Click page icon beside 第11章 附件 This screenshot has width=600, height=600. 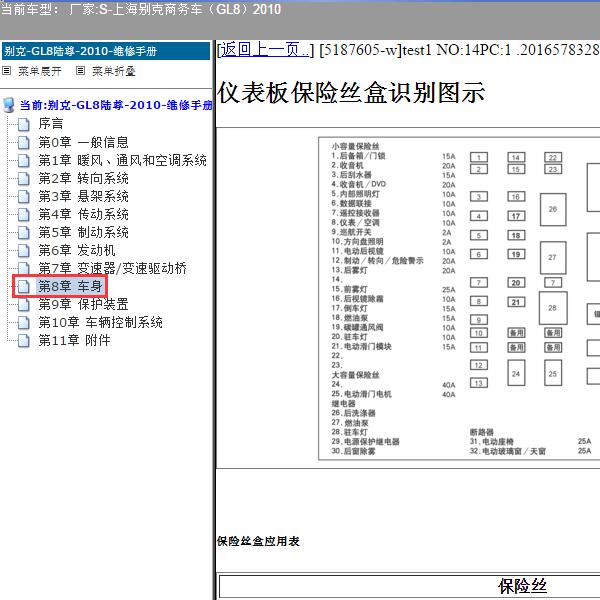[x=24, y=340]
